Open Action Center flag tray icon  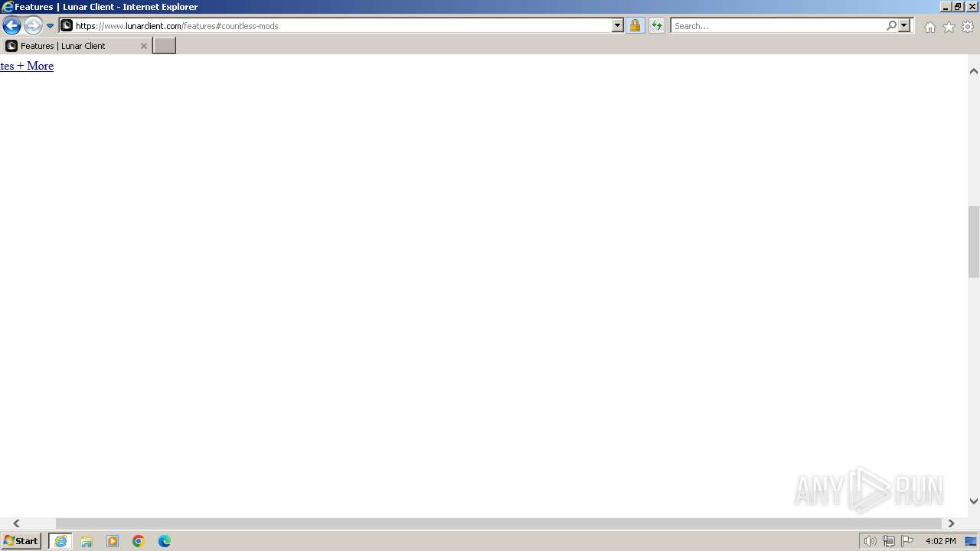[x=907, y=541]
